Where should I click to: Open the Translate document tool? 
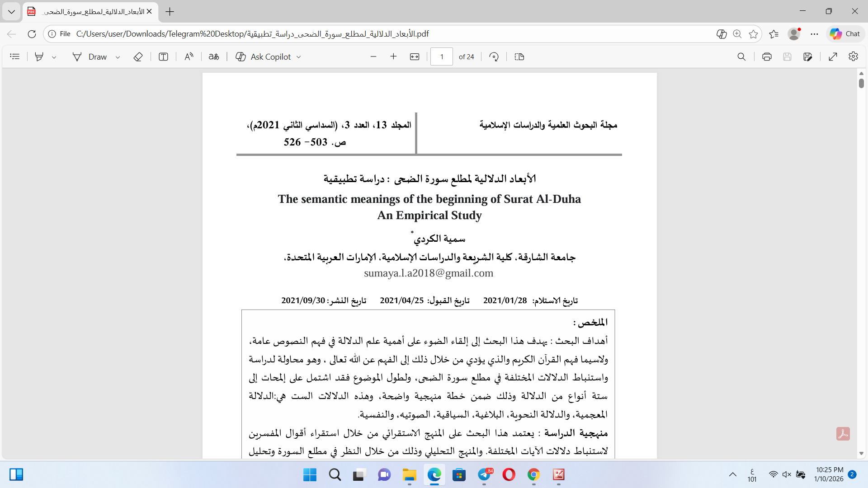coord(214,57)
